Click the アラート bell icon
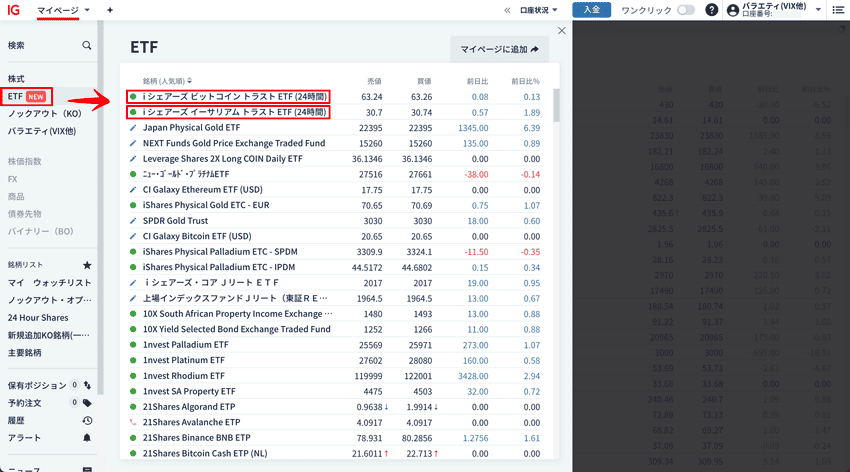850x472 pixels. click(87, 438)
